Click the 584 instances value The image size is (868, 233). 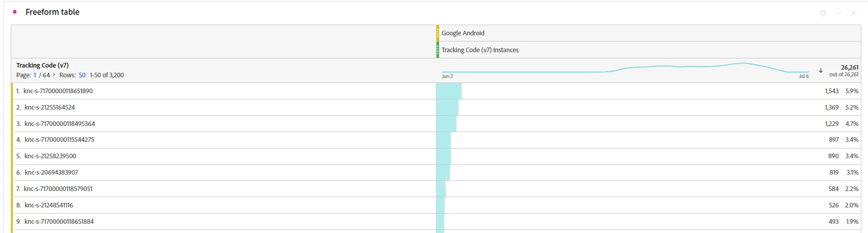[x=834, y=188]
